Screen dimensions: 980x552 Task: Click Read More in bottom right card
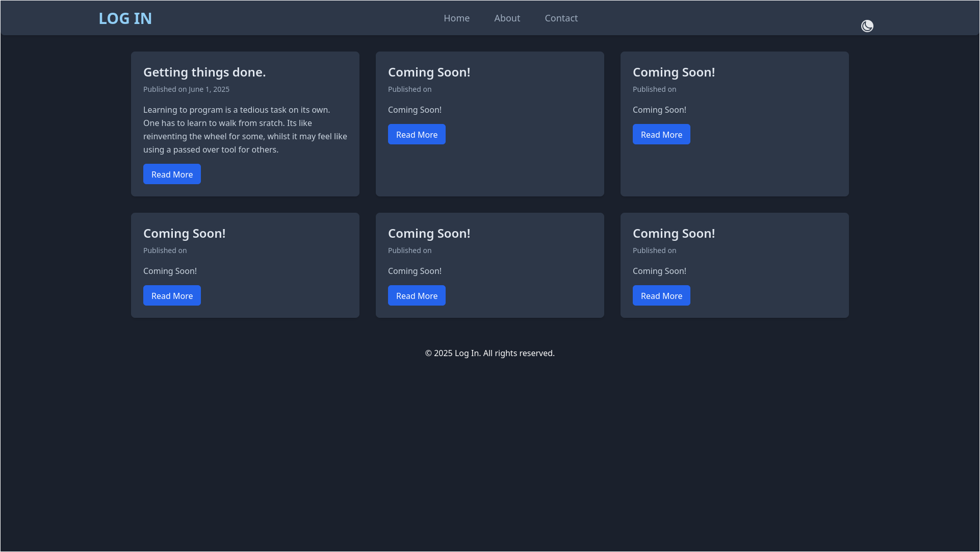click(661, 296)
